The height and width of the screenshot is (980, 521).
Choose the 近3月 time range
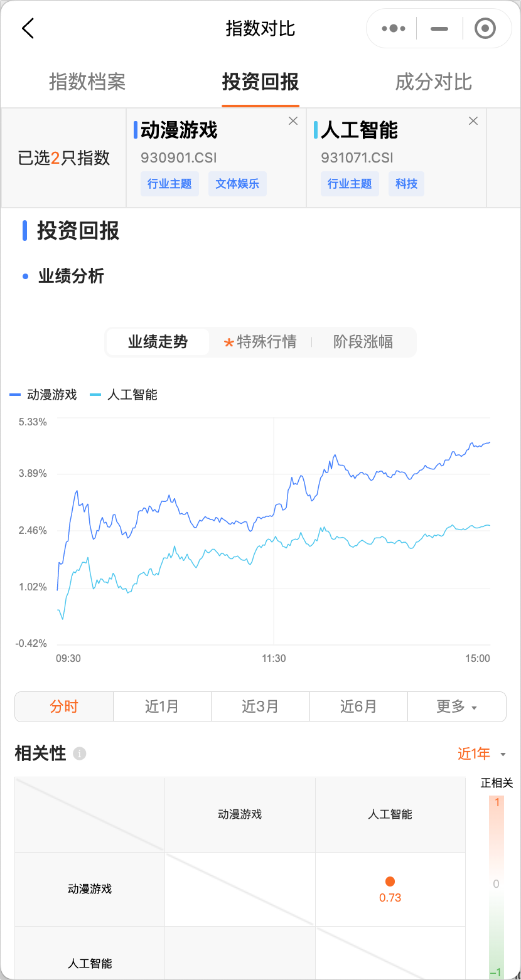point(260,706)
